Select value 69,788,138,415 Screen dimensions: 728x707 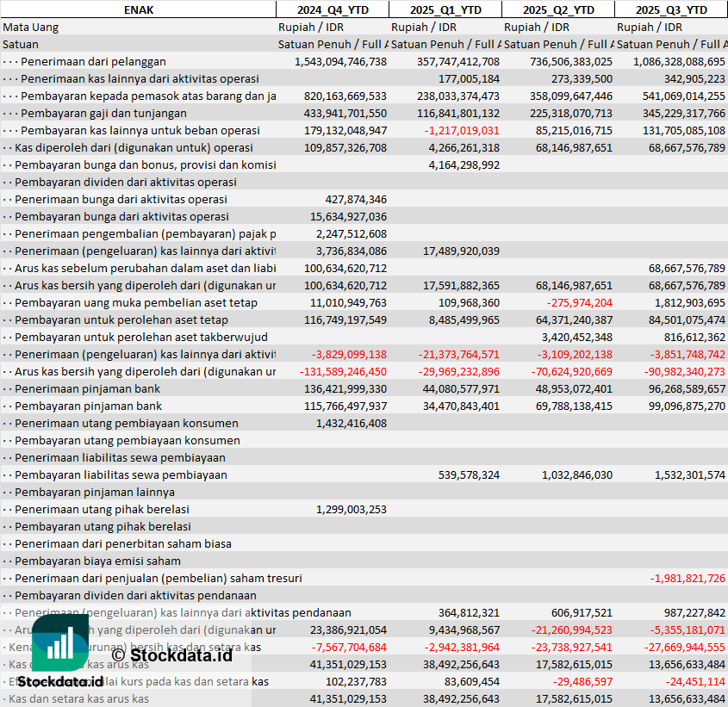click(x=575, y=406)
